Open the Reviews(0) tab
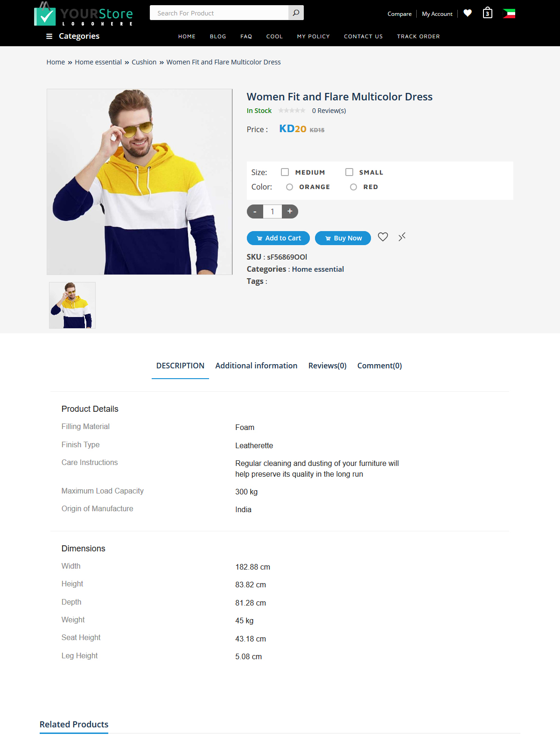Screen dimensions: 560x747 pyautogui.click(x=327, y=366)
